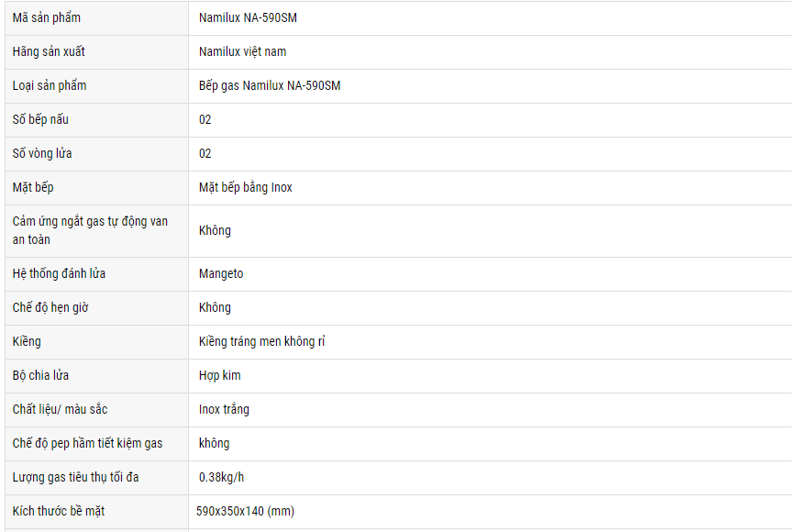Click the 'Mã sản phẩm' label cell
The image size is (797, 532).
(x=47, y=17)
